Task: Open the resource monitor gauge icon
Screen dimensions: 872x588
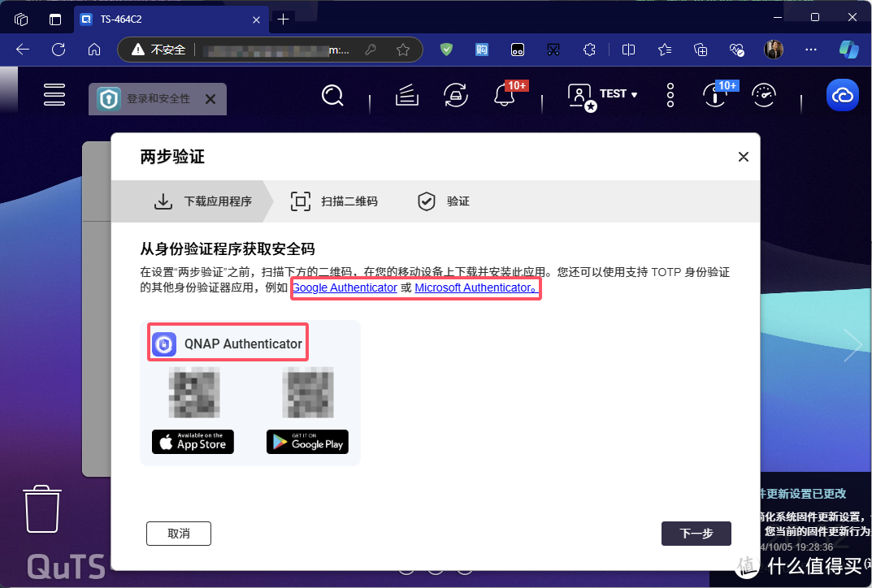Action: point(764,95)
